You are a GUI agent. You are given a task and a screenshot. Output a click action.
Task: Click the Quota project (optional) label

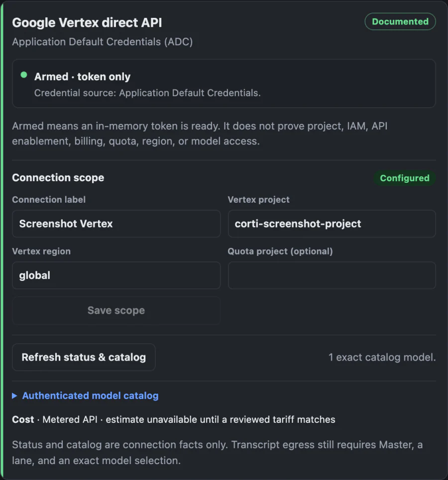click(280, 251)
